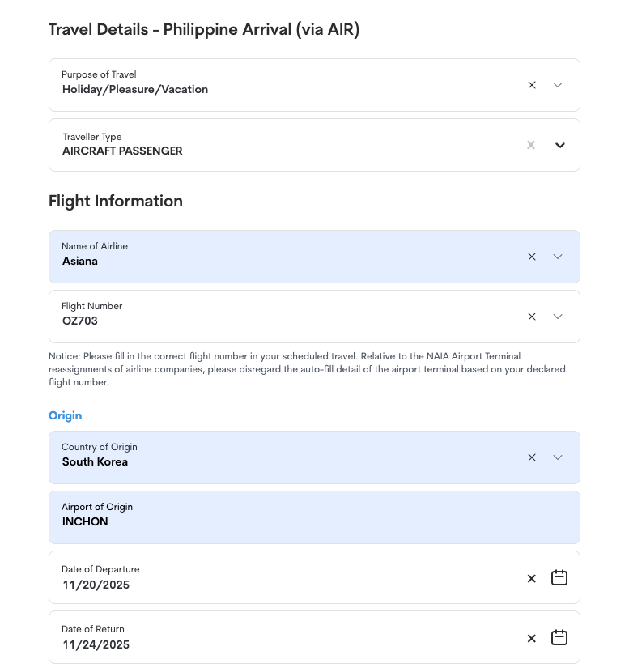Screen dimensions: 629x672
Task: Click the 11/24/2025 return date text
Action: (x=96, y=644)
